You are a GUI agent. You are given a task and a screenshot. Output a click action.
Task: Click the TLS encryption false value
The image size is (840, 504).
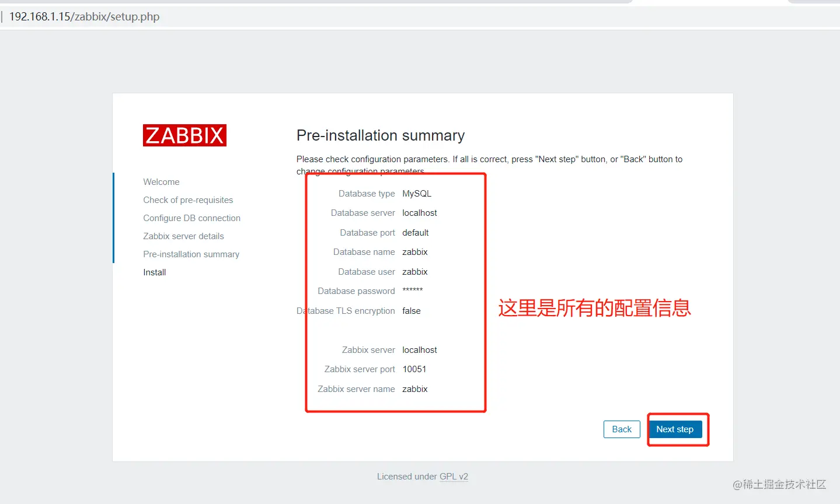[x=412, y=311]
